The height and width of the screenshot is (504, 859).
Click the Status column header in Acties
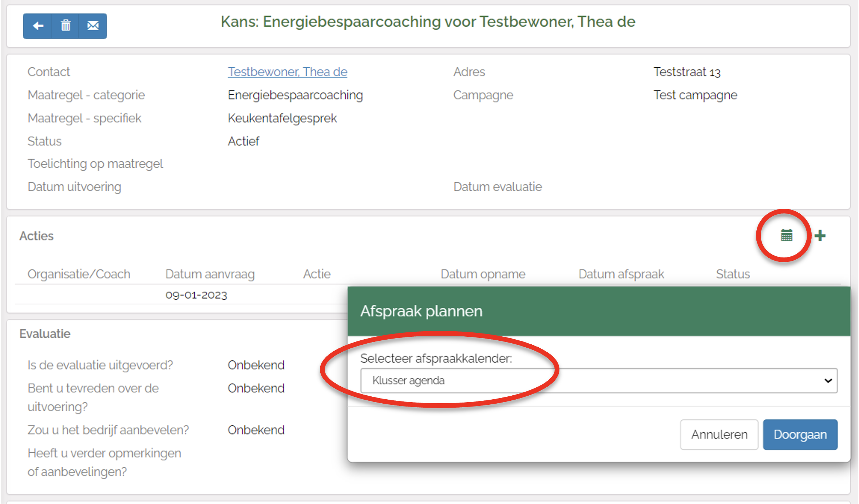[732, 274]
